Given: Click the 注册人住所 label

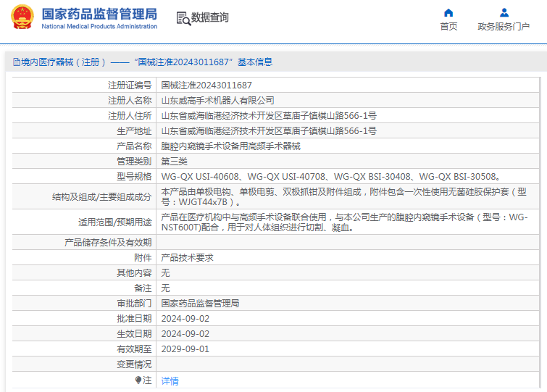Looking at the screenshot, I should click(130, 115).
